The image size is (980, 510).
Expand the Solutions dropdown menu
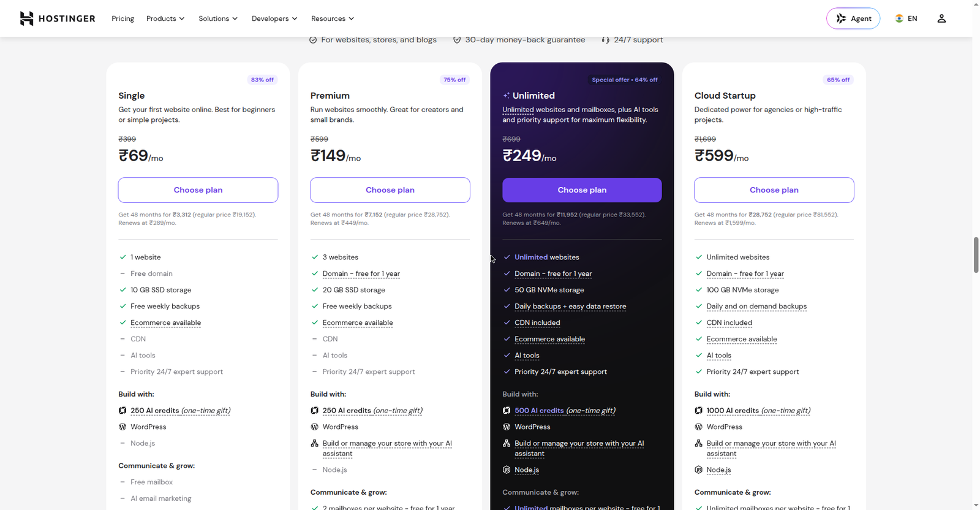[x=218, y=18]
